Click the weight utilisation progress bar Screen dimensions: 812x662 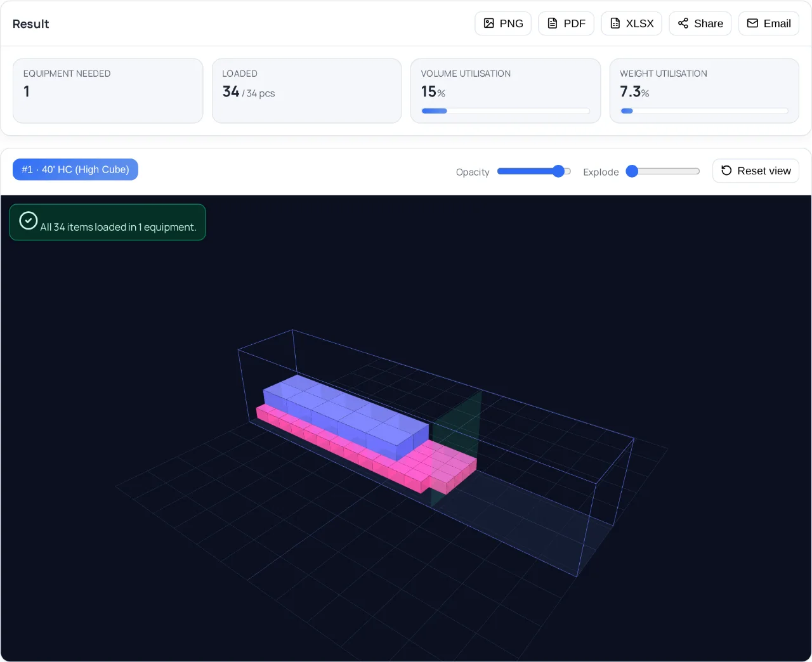click(704, 111)
